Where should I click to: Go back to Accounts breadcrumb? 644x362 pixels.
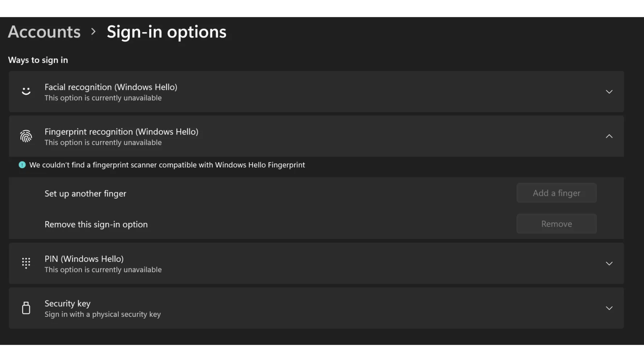click(44, 32)
